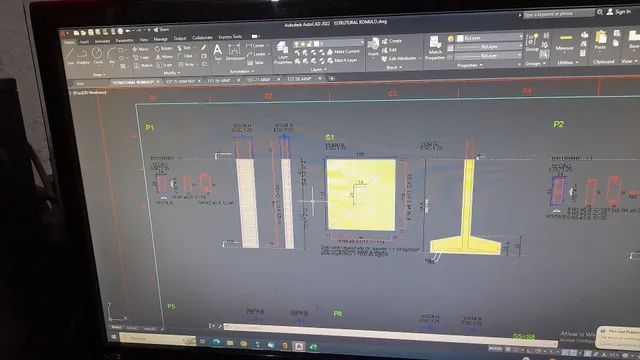Open the ByLayer linetype dropdown

(x=489, y=55)
